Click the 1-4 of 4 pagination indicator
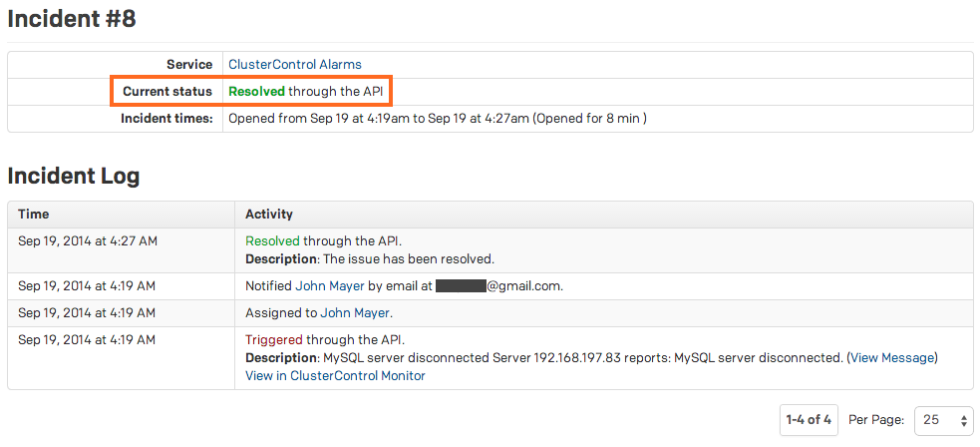Image resolution: width=980 pixels, height=447 pixels. click(809, 420)
